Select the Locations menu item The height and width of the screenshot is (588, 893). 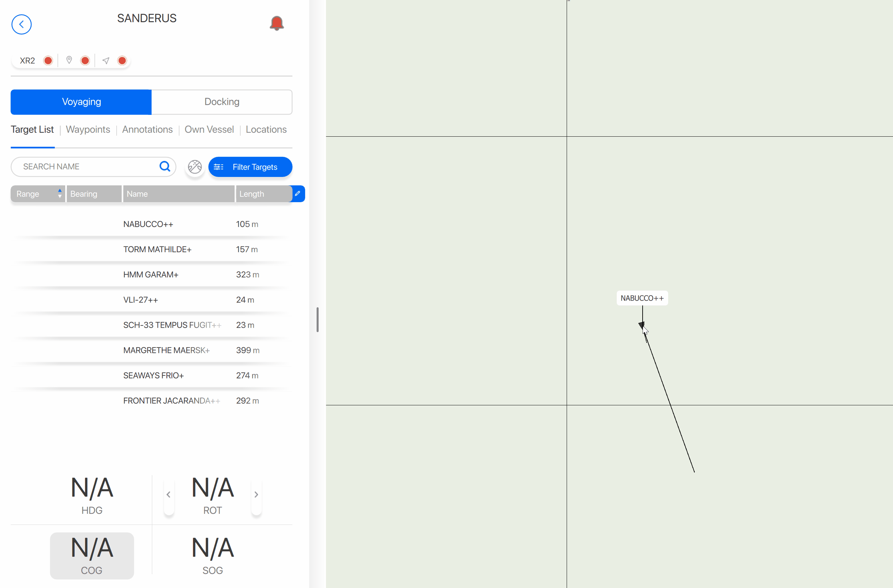(266, 129)
